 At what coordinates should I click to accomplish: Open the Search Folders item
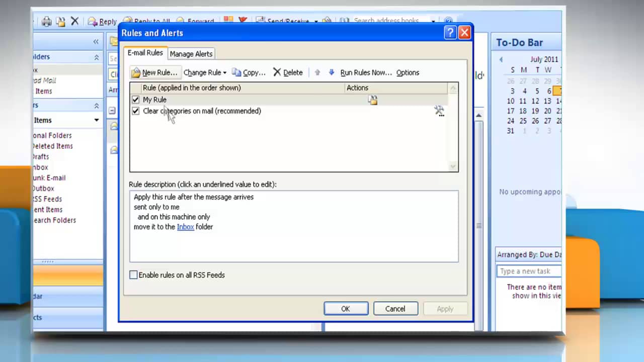point(54,220)
